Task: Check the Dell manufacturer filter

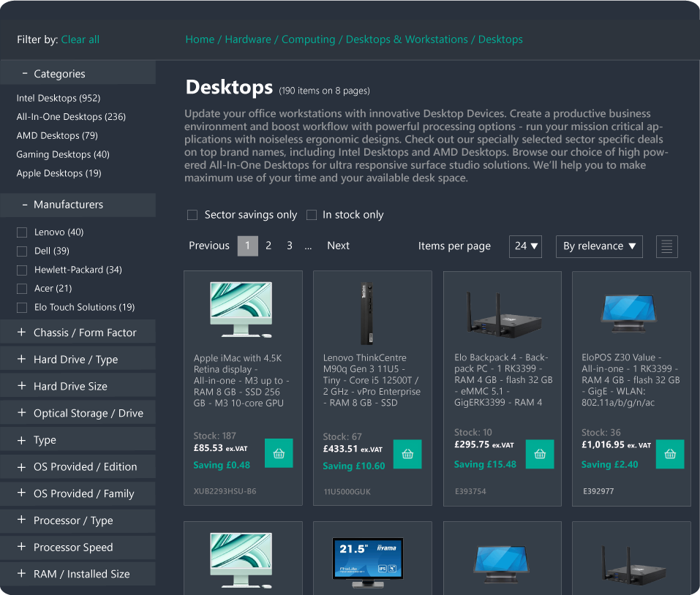Action: (x=20, y=251)
